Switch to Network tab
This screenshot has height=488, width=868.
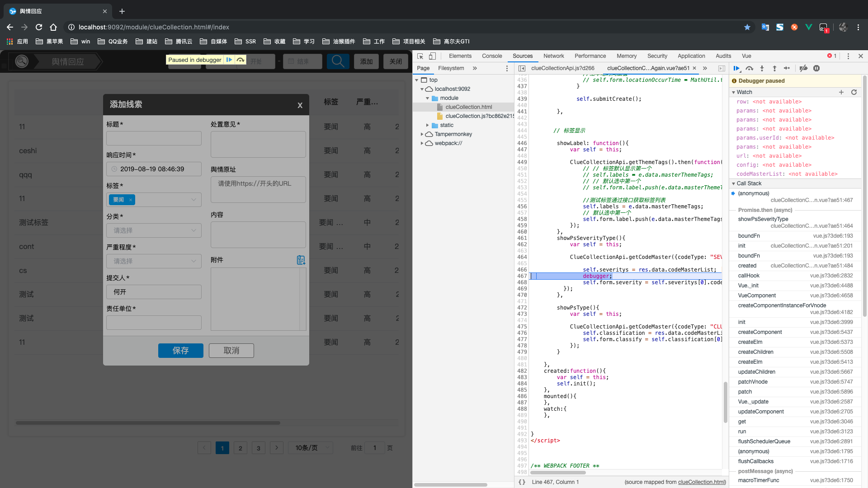coord(554,56)
